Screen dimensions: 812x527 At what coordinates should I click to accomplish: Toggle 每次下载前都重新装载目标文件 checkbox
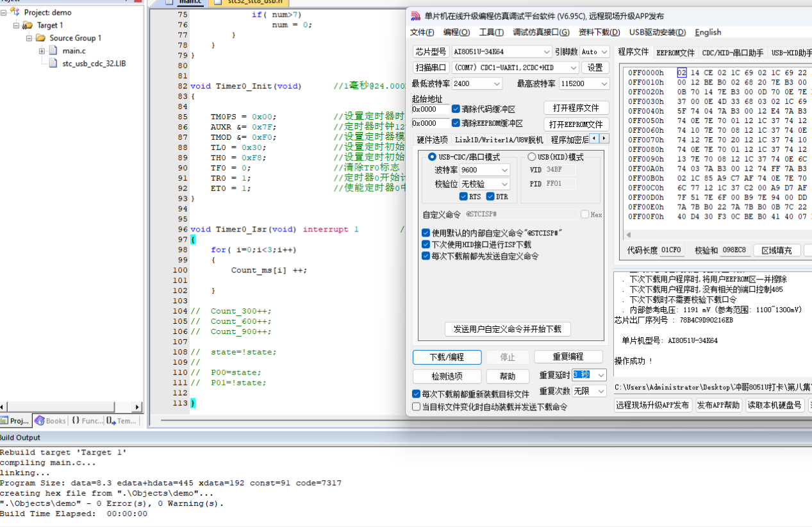point(417,394)
